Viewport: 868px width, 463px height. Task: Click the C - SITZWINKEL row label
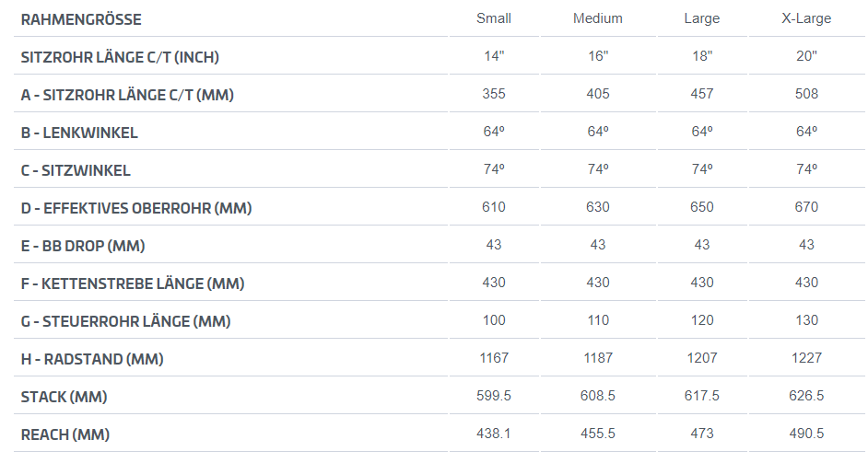coord(76,170)
